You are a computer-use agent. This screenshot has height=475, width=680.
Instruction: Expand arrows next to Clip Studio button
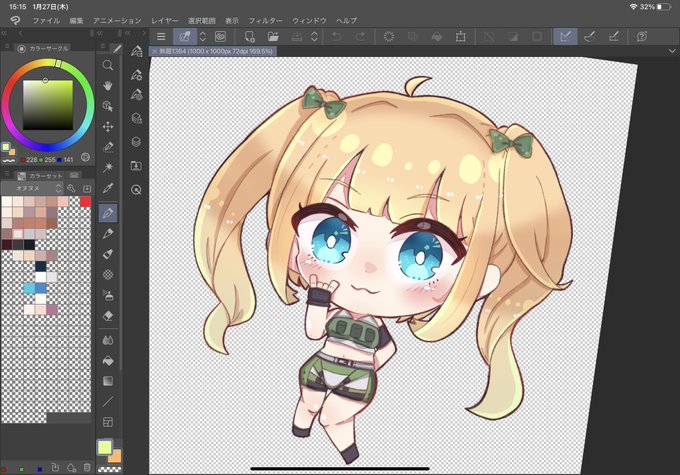tap(203, 36)
